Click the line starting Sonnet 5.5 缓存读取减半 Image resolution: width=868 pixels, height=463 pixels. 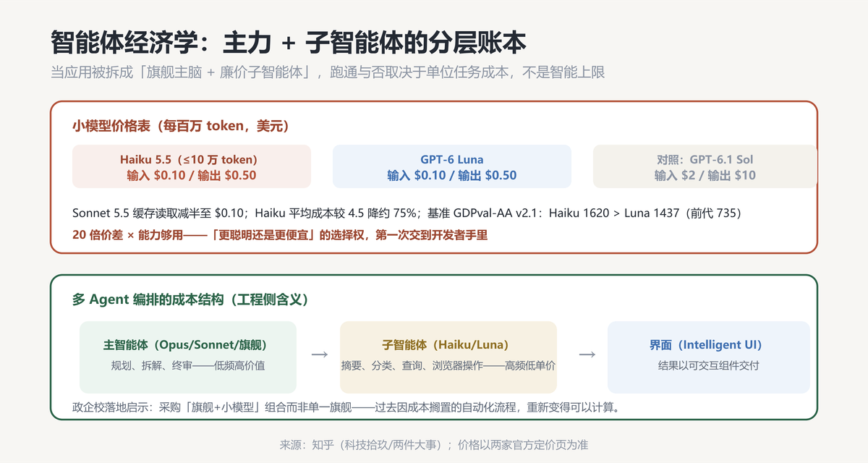pos(407,213)
